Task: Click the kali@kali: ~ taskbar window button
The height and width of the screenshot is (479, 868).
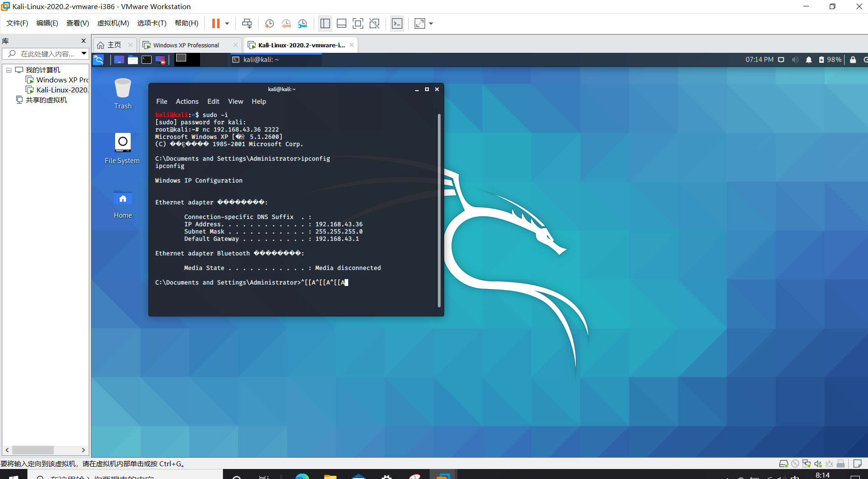Action: tap(275, 60)
